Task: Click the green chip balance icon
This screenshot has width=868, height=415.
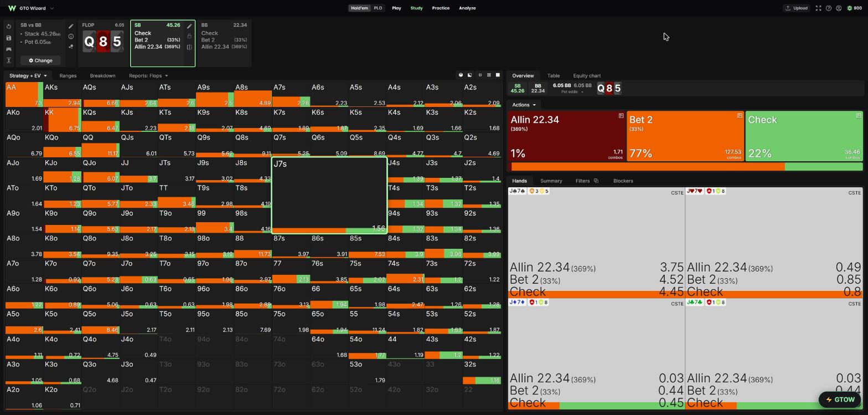Action: point(850,8)
